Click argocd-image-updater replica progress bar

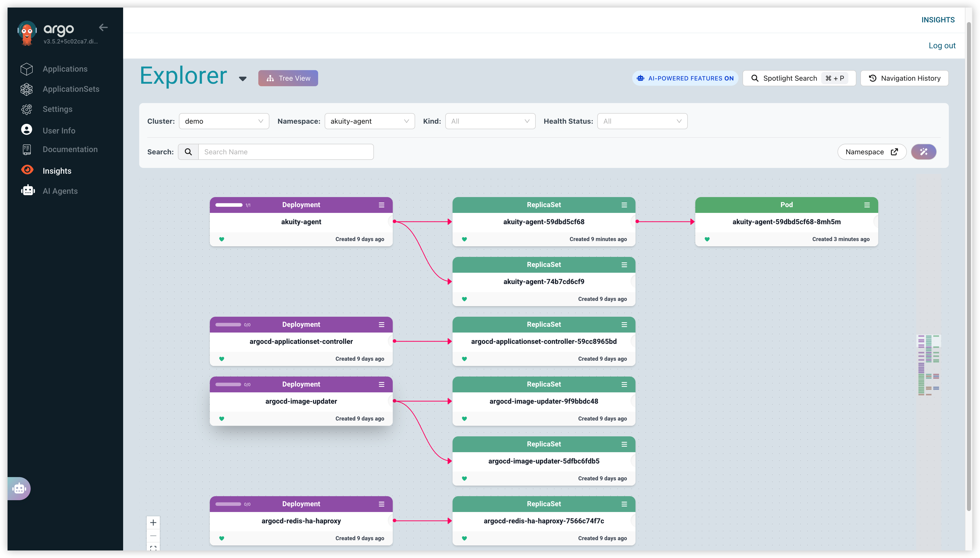pos(228,384)
